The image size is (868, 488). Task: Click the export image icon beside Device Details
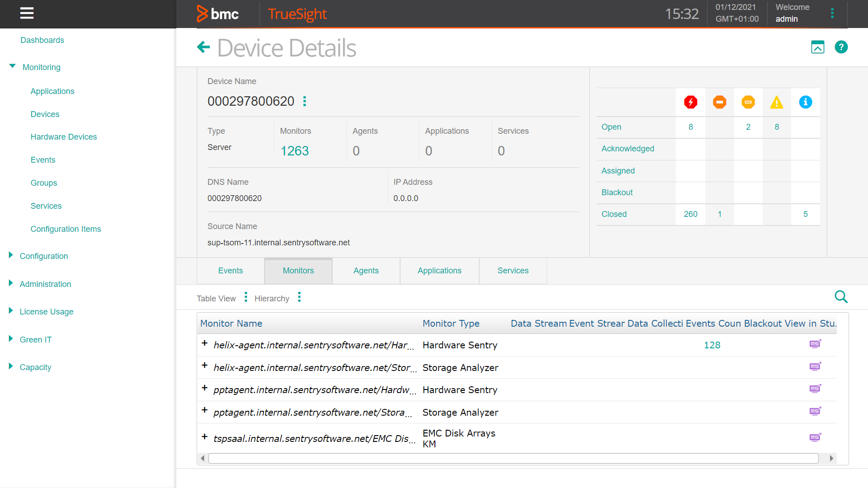(x=818, y=47)
